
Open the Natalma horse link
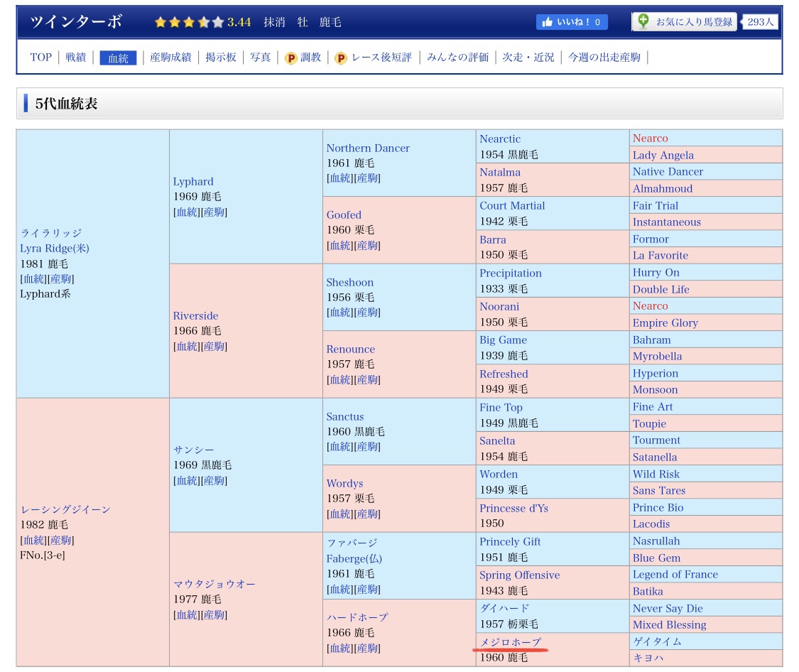pyautogui.click(x=500, y=172)
